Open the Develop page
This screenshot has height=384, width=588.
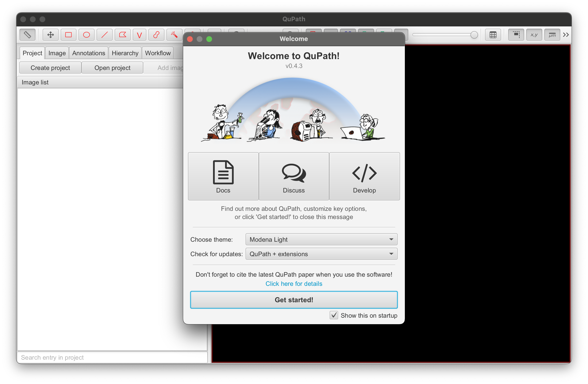(364, 176)
